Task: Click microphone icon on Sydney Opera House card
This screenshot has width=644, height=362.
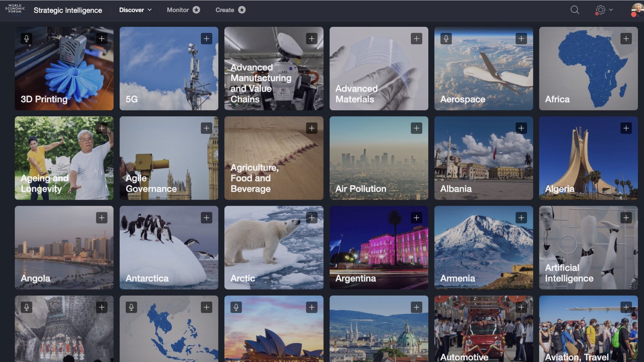Action: [236, 307]
